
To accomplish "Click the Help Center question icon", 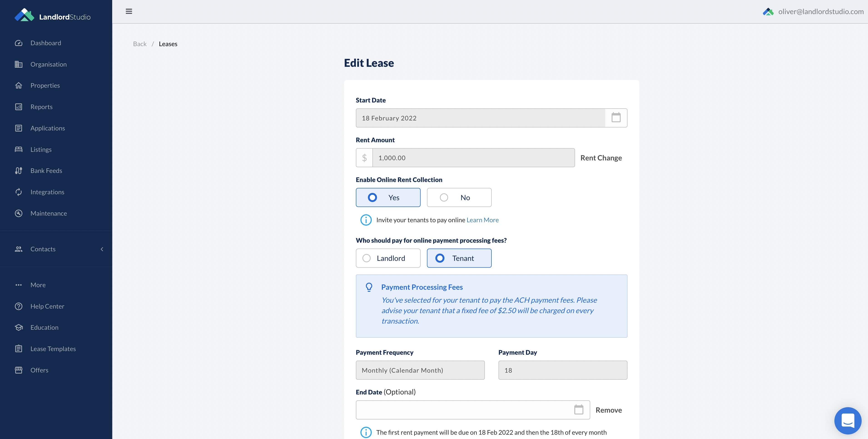I will (x=19, y=306).
